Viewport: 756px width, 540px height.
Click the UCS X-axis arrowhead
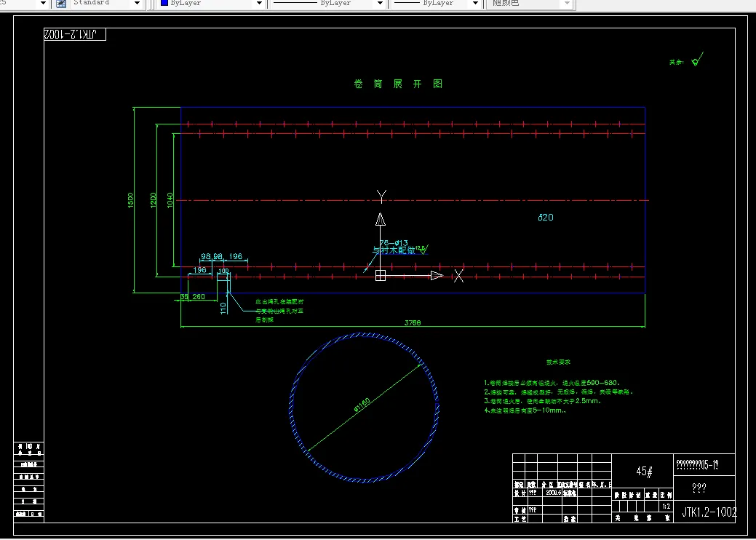click(x=437, y=275)
